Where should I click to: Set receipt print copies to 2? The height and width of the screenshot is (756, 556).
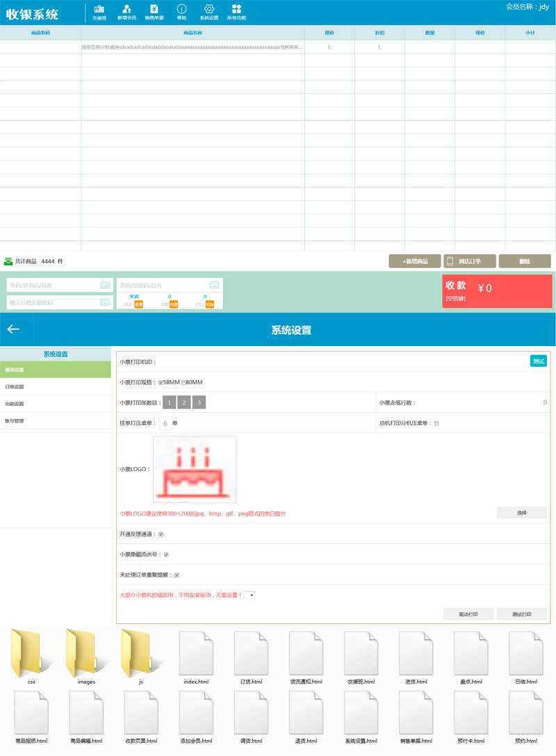point(184,402)
